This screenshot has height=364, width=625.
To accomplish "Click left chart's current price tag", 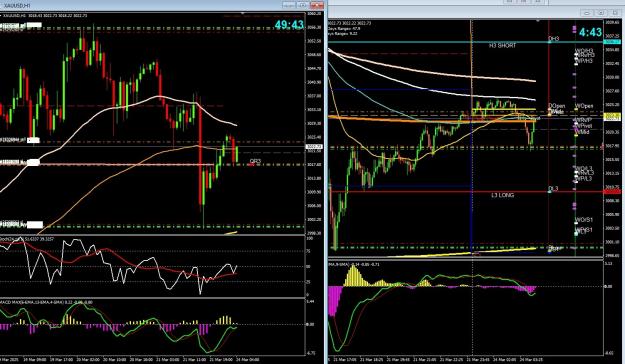I will click(x=314, y=147).
